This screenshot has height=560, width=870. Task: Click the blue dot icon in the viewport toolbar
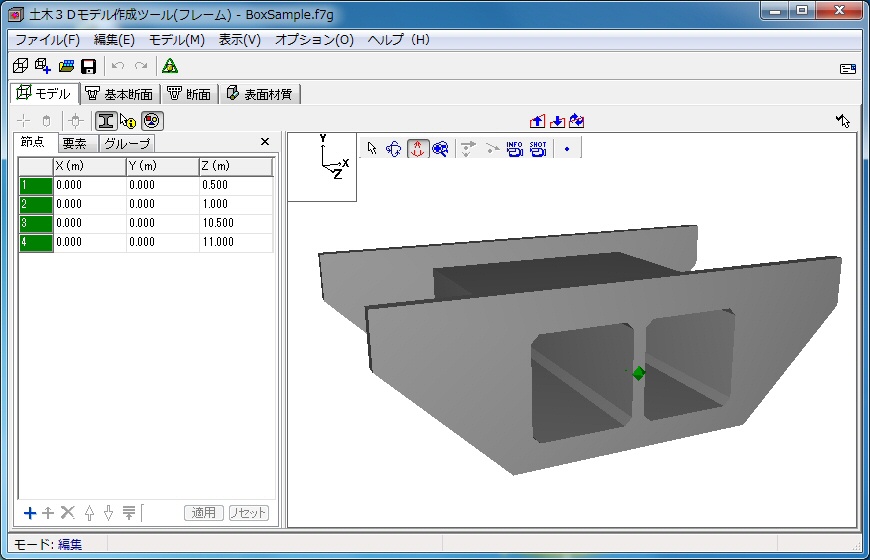coord(566,149)
